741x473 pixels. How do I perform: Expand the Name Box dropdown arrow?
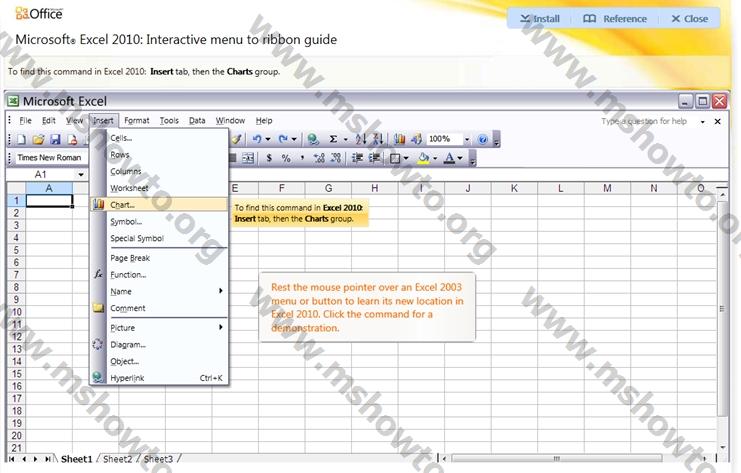click(x=81, y=175)
